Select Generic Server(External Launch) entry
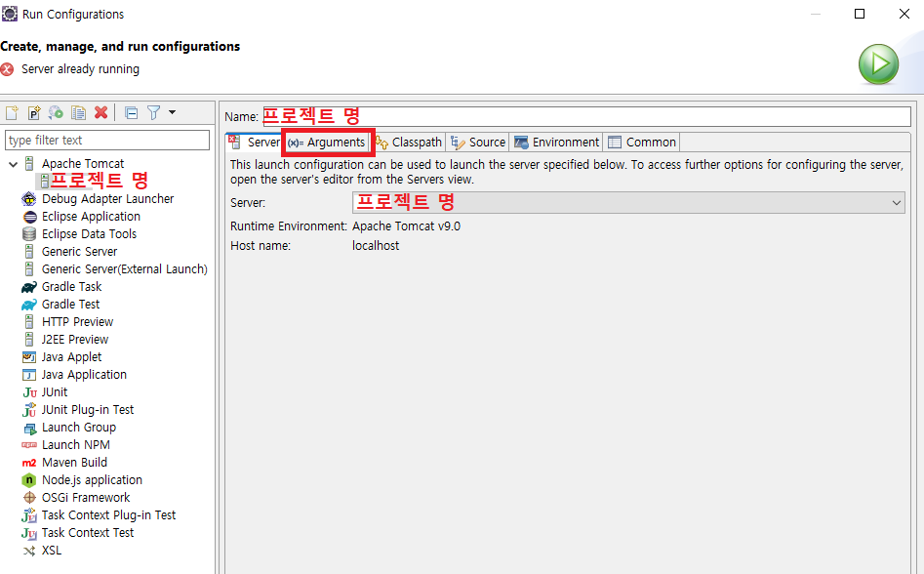The width and height of the screenshot is (924, 574). [x=124, y=269]
